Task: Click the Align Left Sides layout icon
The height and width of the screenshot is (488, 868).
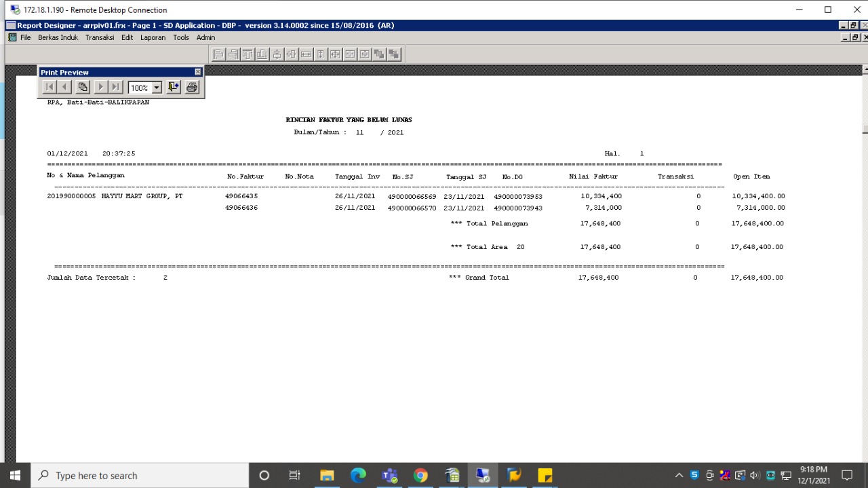Action: coord(218,54)
